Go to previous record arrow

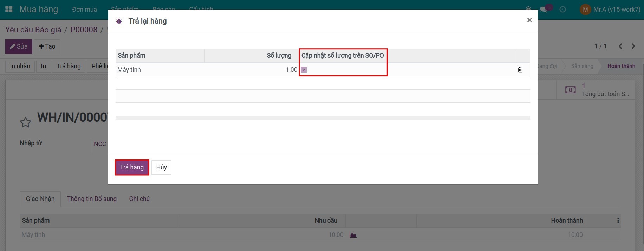tap(620, 46)
